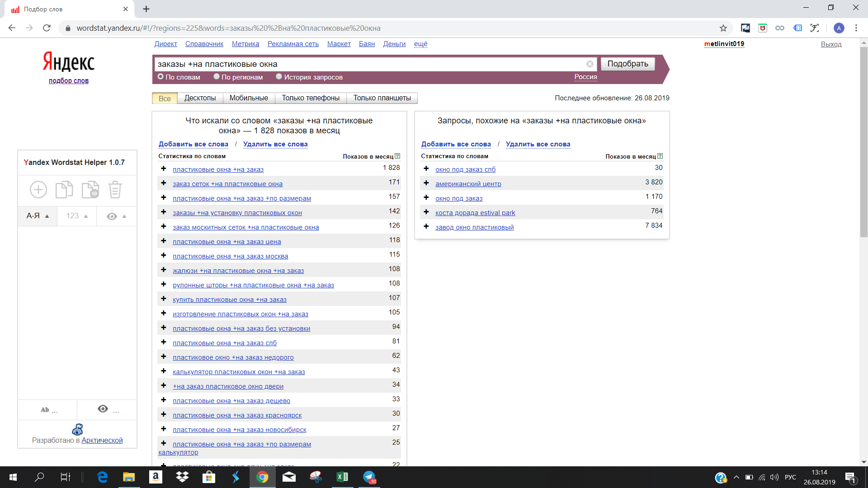The width and height of the screenshot is (868, 488).
Task: Click the copy list icon in Wordstat Helper
Action: pos(64,190)
